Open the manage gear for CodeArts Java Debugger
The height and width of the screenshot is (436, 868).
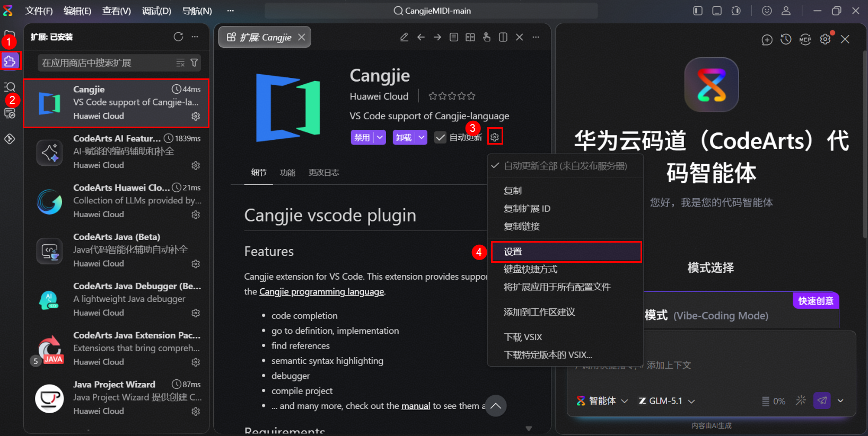(196, 313)
